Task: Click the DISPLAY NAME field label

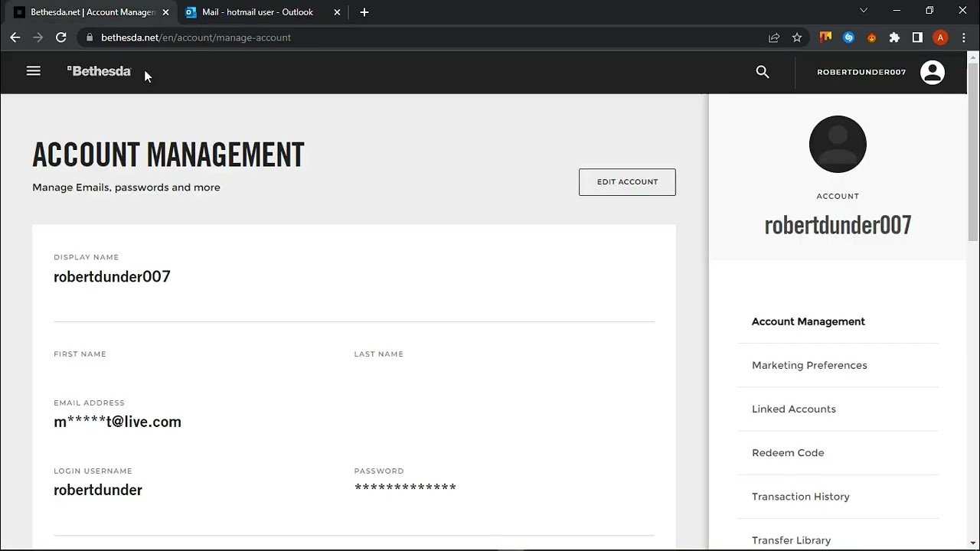Action: (86, 258)
